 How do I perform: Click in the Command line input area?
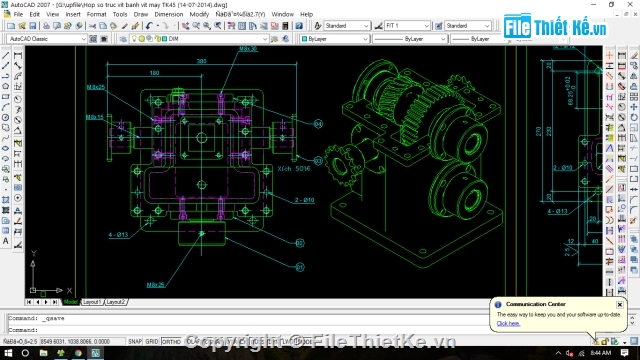[x=245, y=330]
